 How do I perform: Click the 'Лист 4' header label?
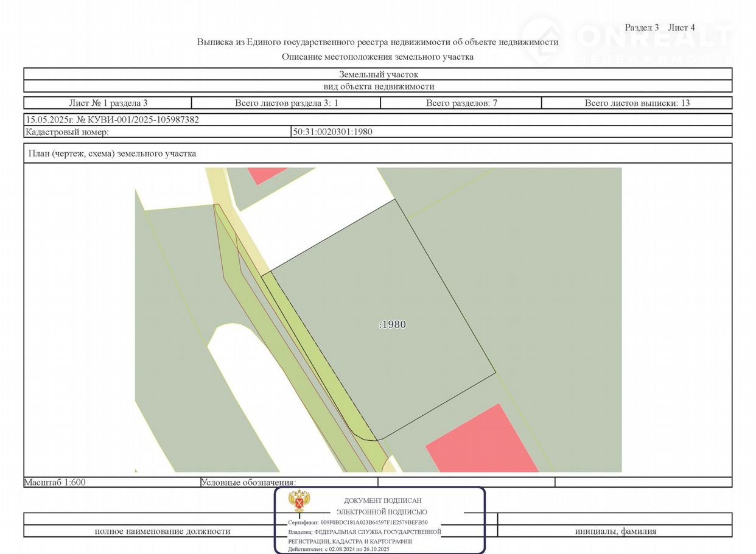tap(681, 27)
